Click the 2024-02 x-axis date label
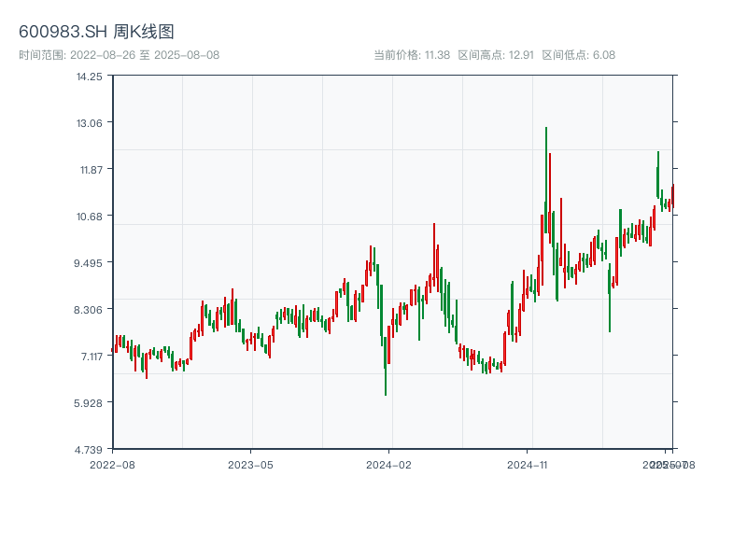 click(x=389, y=464)
